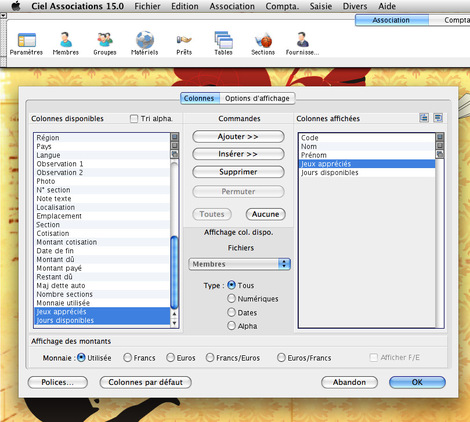Open the Paramètres toolbar icon
Viewport: 470px width, 422px height.
pos(27,40)
